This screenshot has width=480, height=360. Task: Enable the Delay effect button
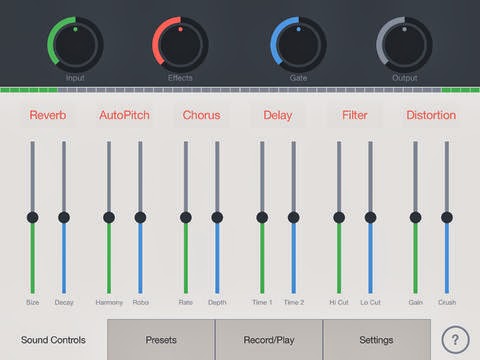coord(278,115)
